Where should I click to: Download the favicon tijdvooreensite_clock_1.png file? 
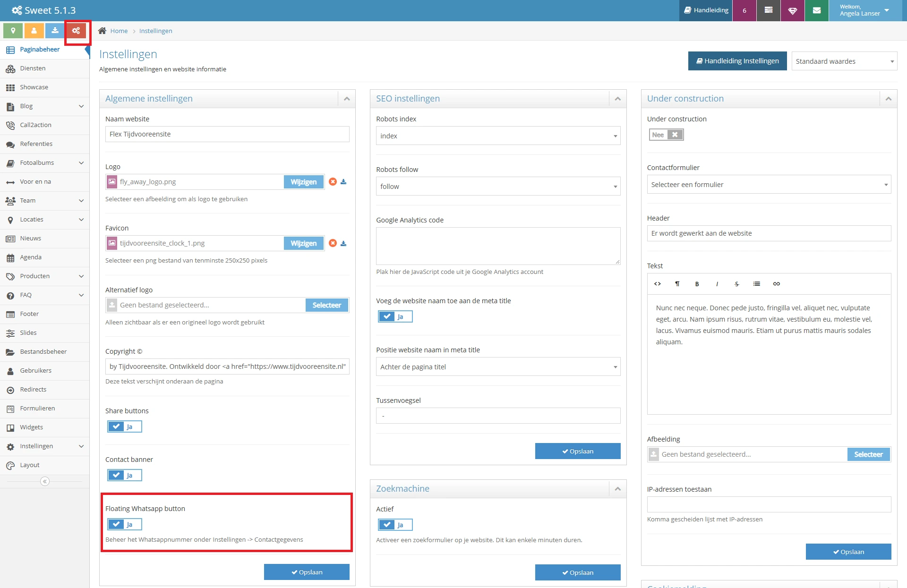point(343,243)
